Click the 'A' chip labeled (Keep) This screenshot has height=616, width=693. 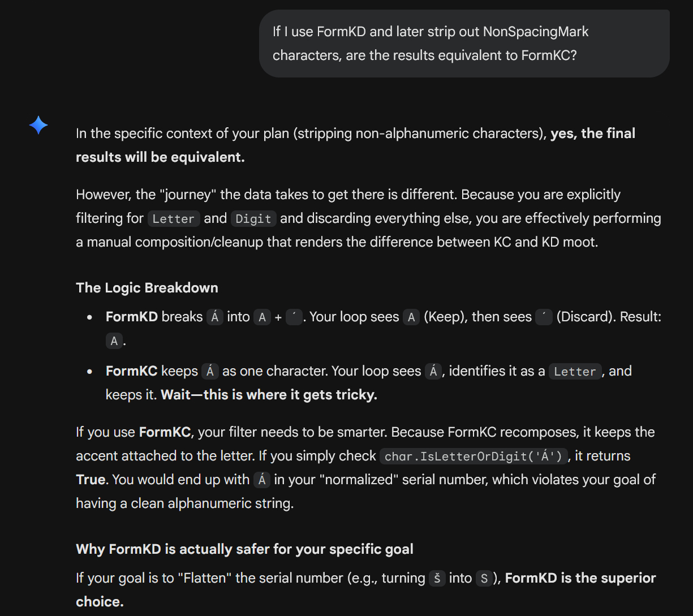pyautogui.click(x=411, y=317)
